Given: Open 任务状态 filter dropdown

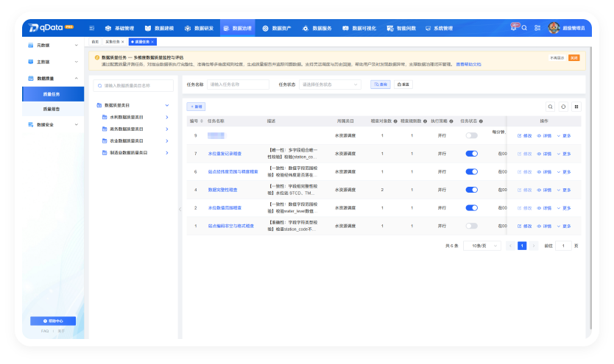Looking at the screenshot, I should click(330, 85).
